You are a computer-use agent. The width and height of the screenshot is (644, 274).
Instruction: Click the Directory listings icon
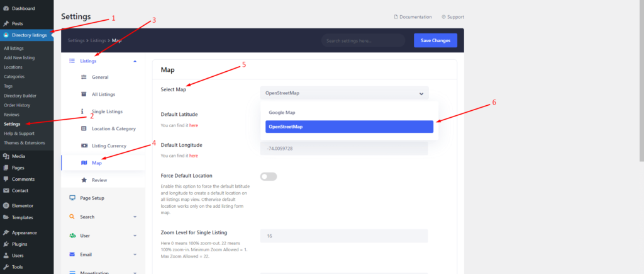(x=6, y=35)
